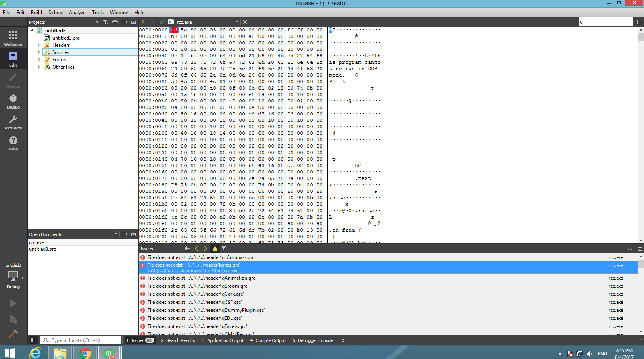644x359 pixels.
Task: Build the project with hammer icon
Action: coord(13,334)
